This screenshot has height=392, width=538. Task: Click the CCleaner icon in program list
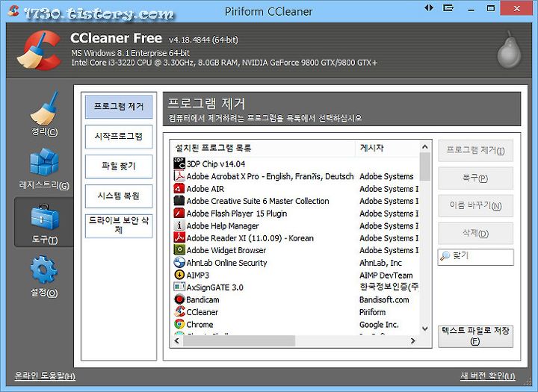tap(179, 312)
